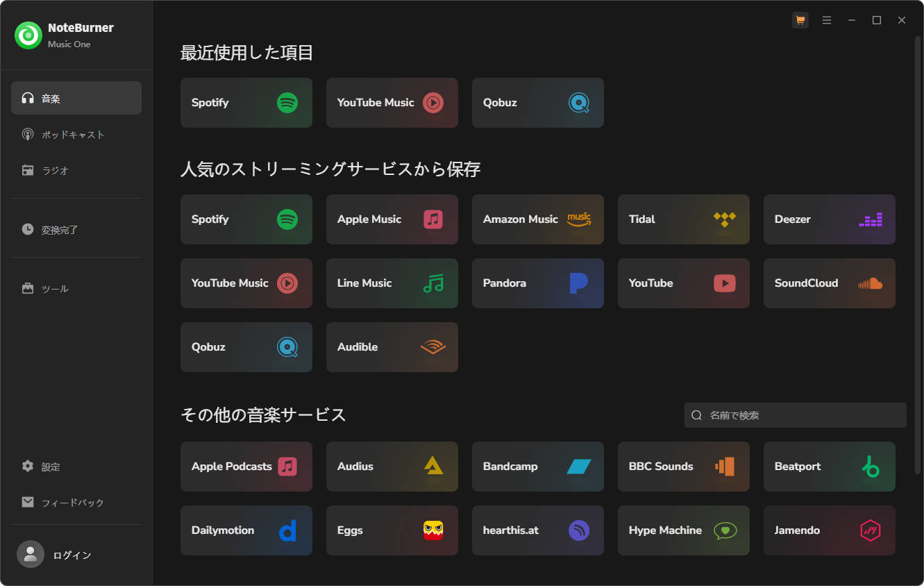Viewport: 924px width, 586px height.
Task: Click the Apple Music note icon
Action: [x=433, y=219]
